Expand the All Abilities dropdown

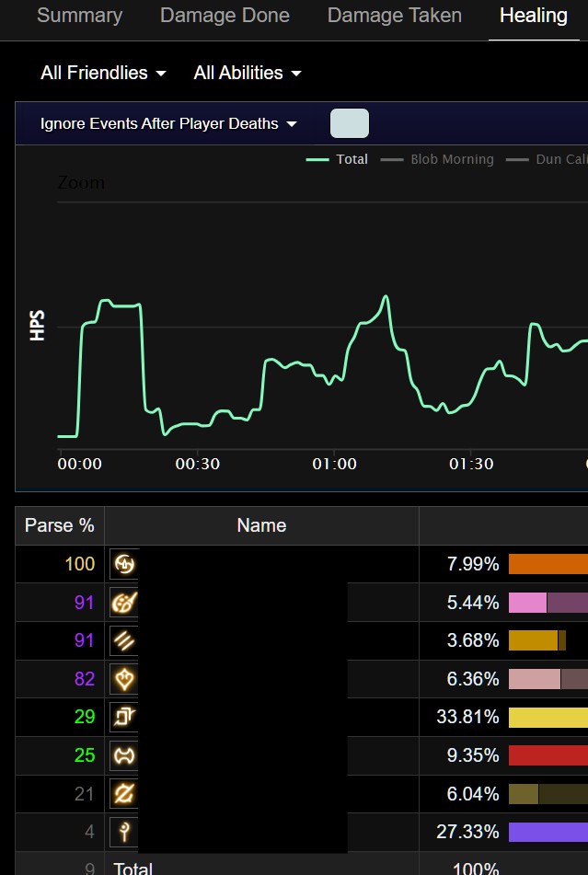(248, 73)
